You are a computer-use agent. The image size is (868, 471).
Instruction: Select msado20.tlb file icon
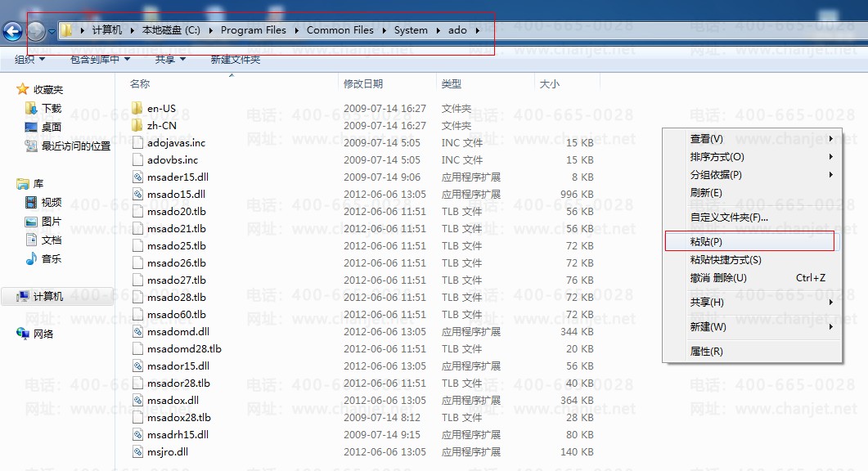tap(137, 211)
